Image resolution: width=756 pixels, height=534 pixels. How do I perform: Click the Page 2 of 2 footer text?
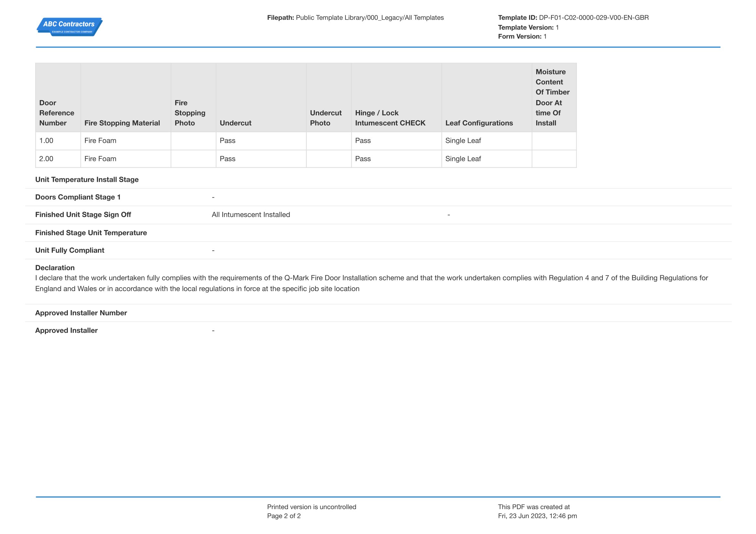pos(284,516)
